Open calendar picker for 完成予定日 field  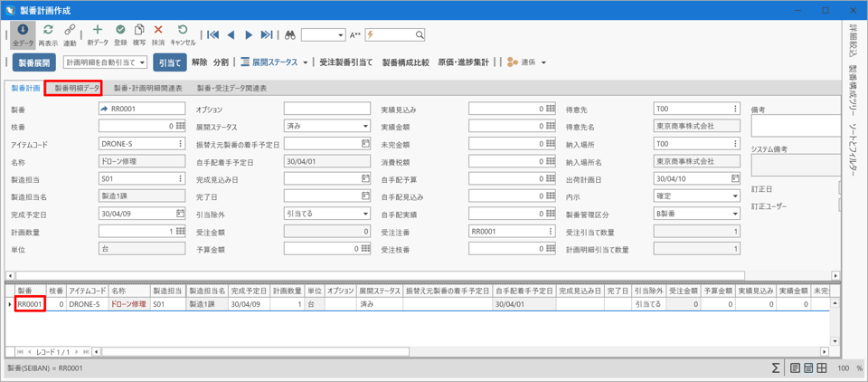[x=180, y=215]
